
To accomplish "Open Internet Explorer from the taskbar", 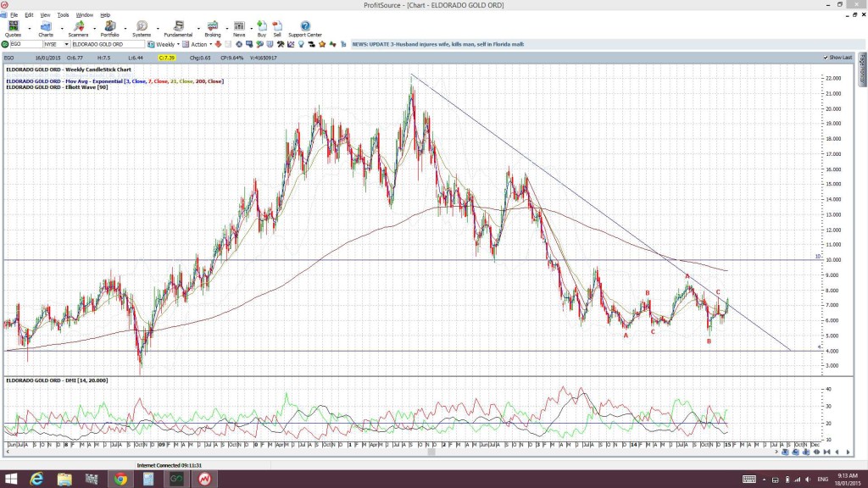I will click(x=36, y=480).
